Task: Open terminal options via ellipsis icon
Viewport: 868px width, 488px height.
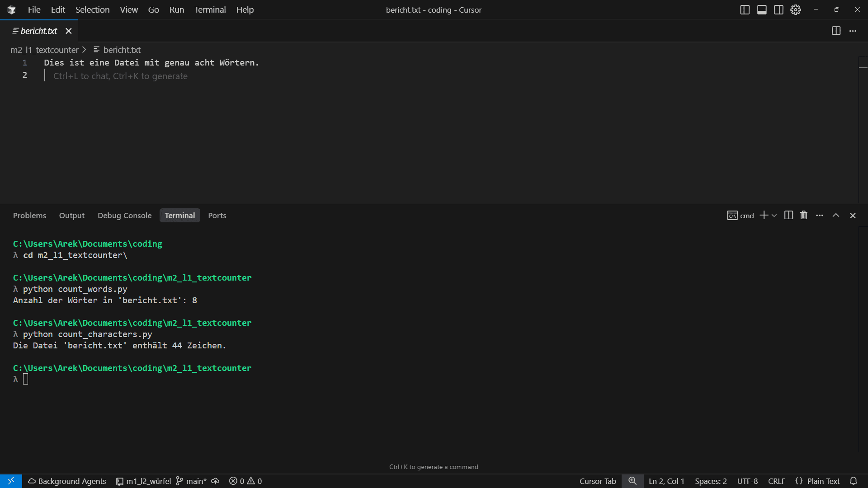Action: coord(820,216)
